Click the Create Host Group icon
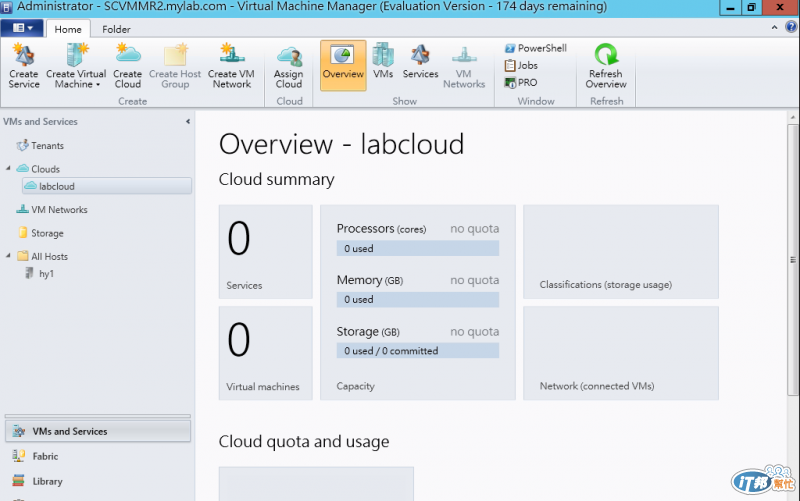This screenshot has height=501, width=800. 175,55
